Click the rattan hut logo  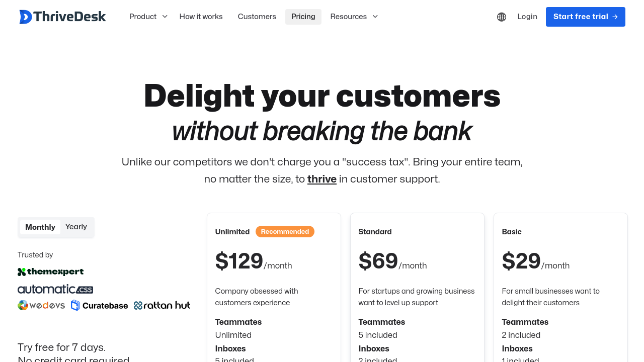point(162,305)
